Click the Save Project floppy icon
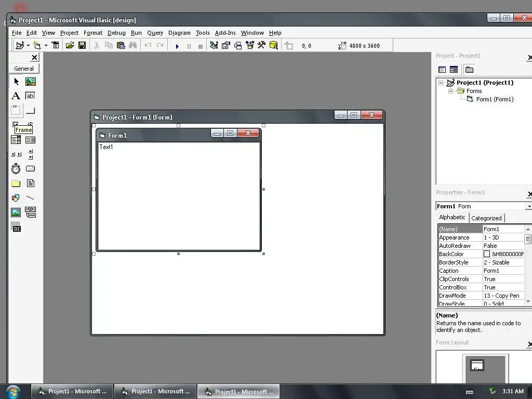 point(82,45)
